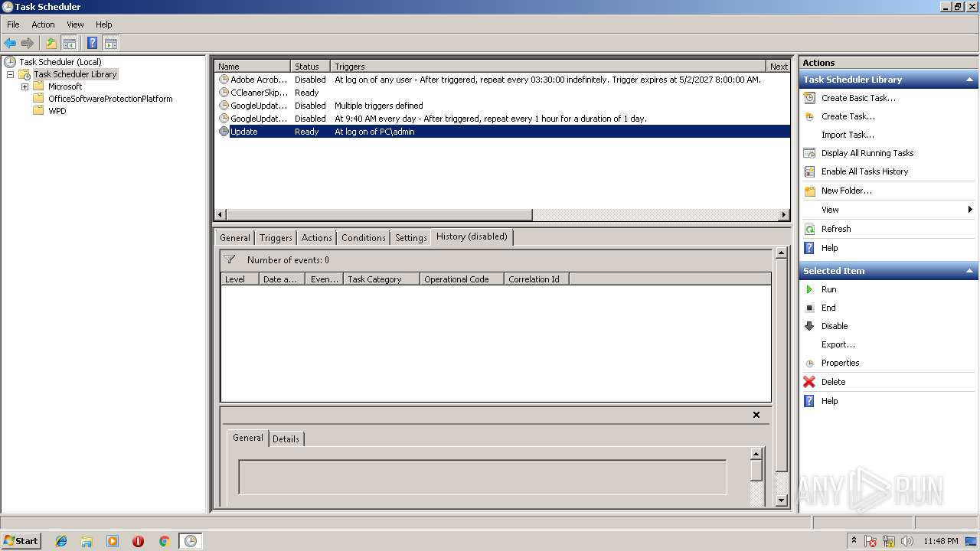Click the task list horizontal scrollbar thumb

pyautogui.click(x=379, y=215)
